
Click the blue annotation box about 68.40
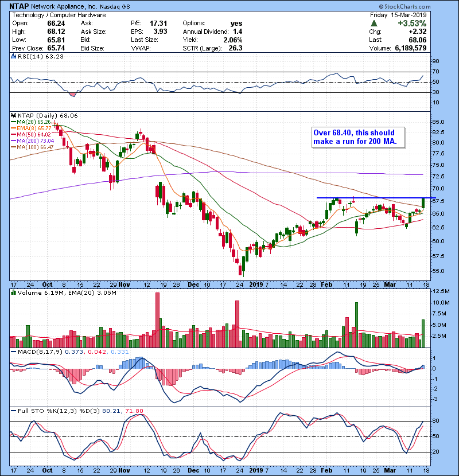(358, 137)
